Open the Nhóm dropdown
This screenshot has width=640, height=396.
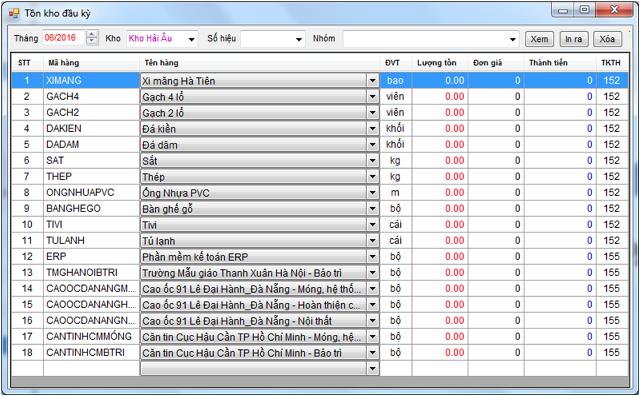513,39
